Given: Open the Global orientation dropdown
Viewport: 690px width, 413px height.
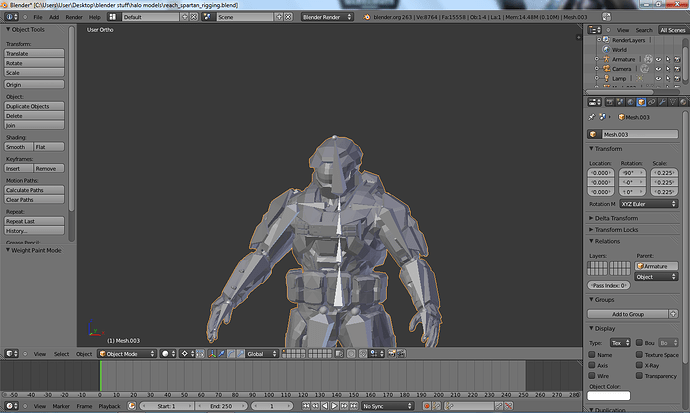Looking at the screenshot, I should coord(262,354).
